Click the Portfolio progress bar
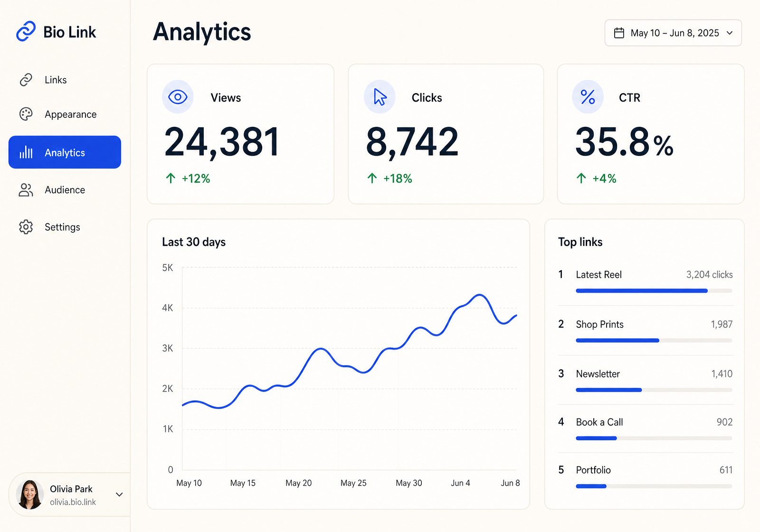Screen dimensions: 760x532 point(654,486)
